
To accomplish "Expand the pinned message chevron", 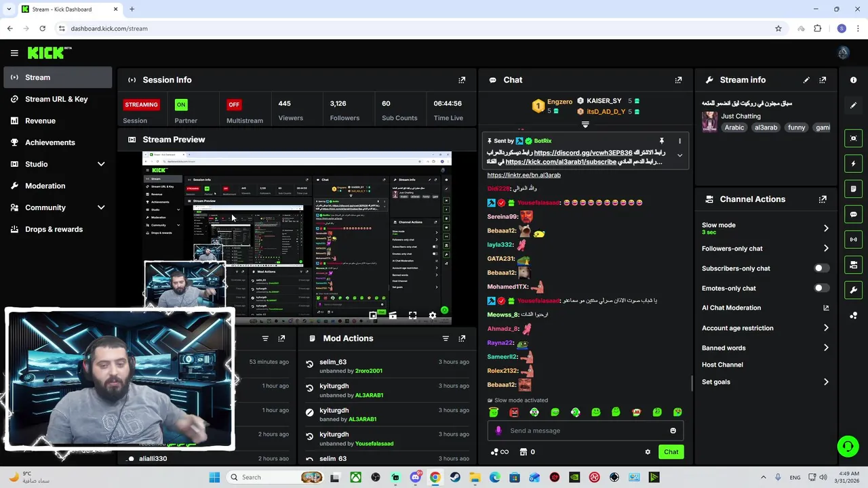I will click(x=679, y=156).
